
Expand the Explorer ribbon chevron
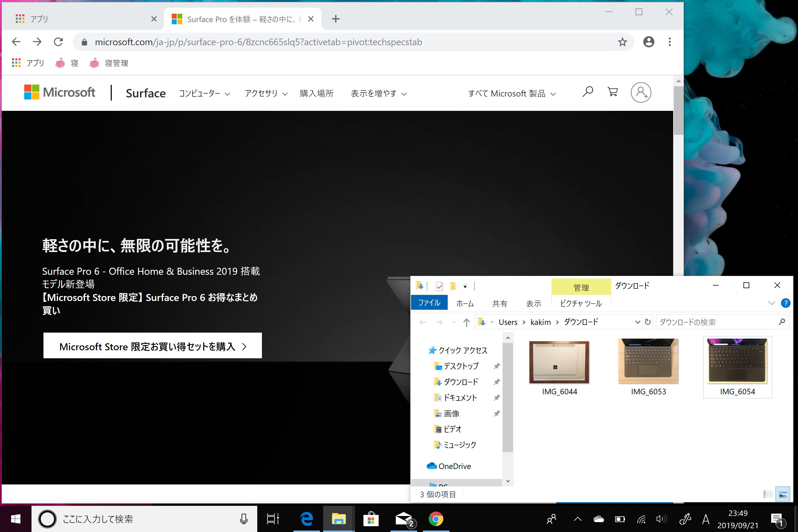[771, 303]
